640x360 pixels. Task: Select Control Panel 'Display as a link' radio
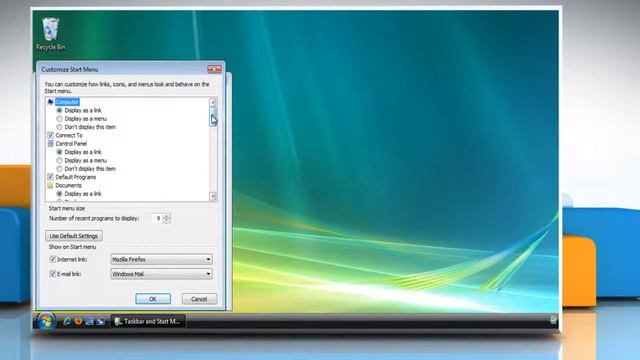pos(60,152)
